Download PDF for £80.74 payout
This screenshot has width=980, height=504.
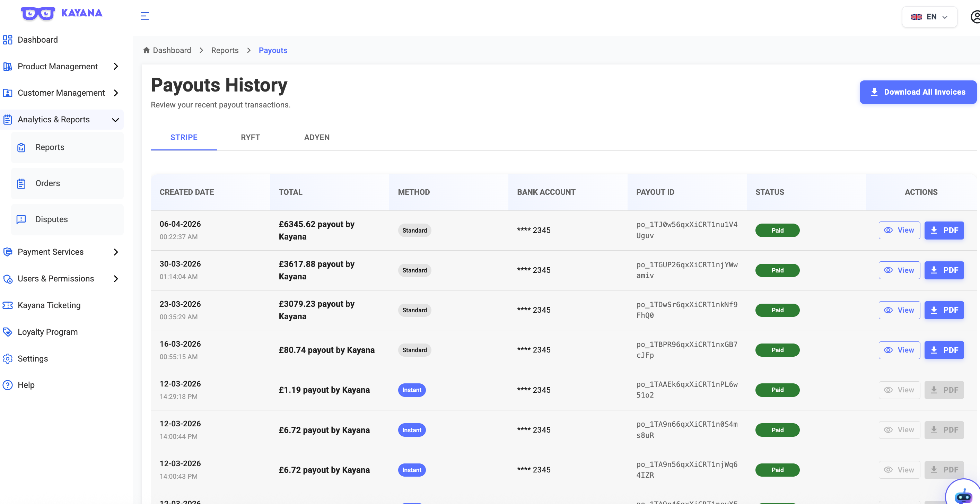click(944, 350)
